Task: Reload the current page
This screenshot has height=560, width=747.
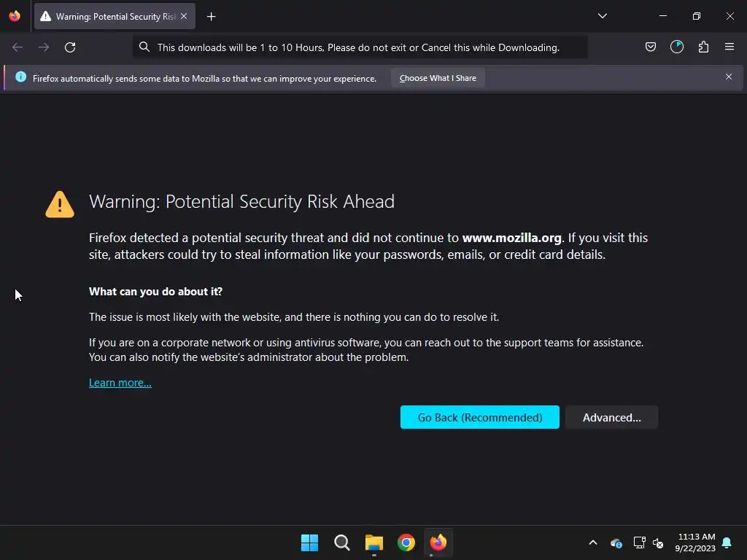Action: tap(70, 47)
